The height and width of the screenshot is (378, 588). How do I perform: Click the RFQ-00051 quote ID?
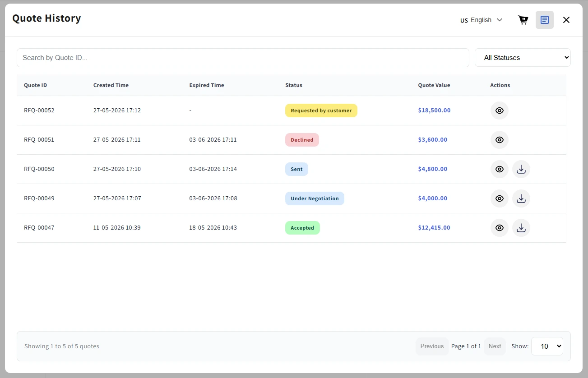39,140
